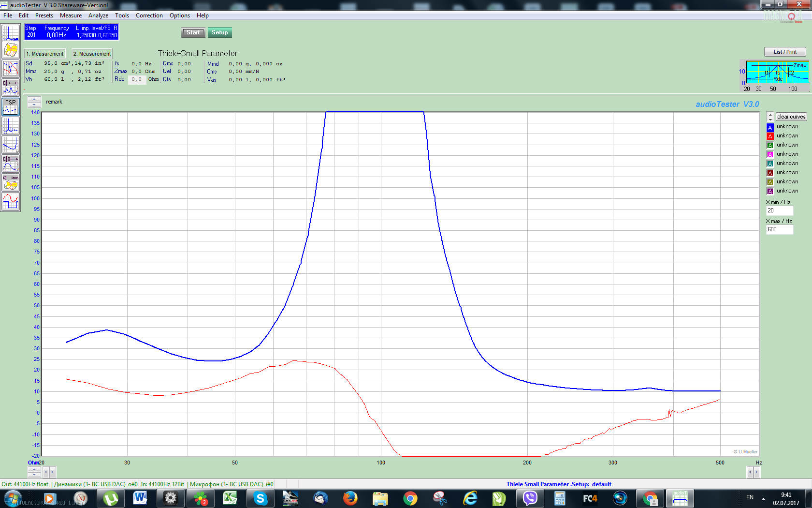This screenshot has width=812, height=508.
Task: Open the bottom sine and square wave tool
Action: (10, 201)
